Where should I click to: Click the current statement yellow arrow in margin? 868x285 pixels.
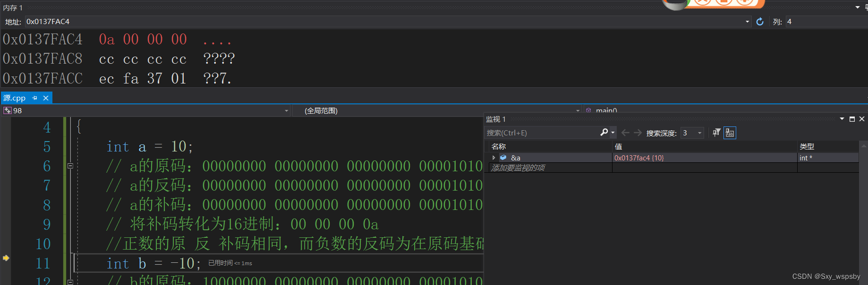(6, 258)
